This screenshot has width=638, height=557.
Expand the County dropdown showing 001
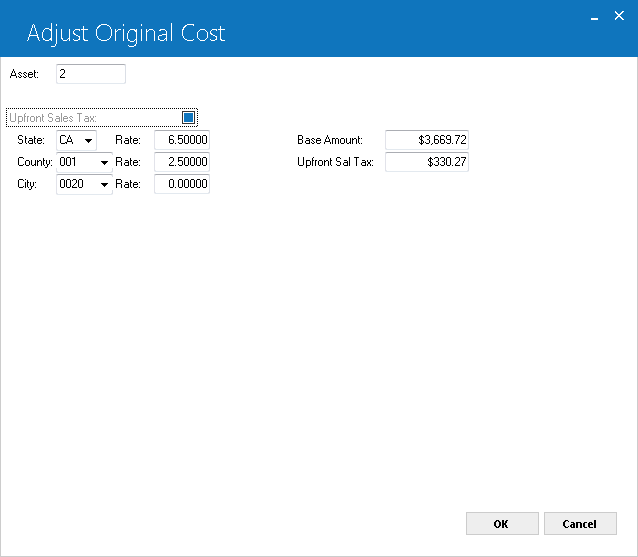(84, 162)
